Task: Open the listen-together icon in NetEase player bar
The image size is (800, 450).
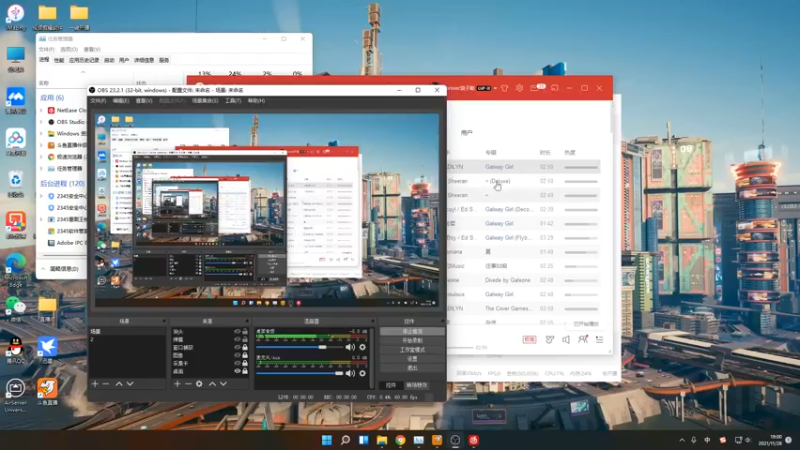Action: click(583, 339)
